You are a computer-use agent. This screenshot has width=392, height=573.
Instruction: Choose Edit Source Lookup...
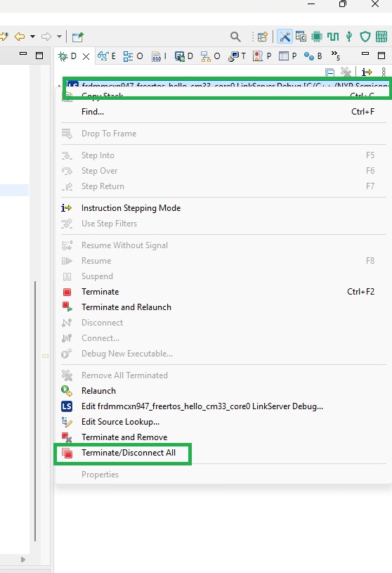223,422
